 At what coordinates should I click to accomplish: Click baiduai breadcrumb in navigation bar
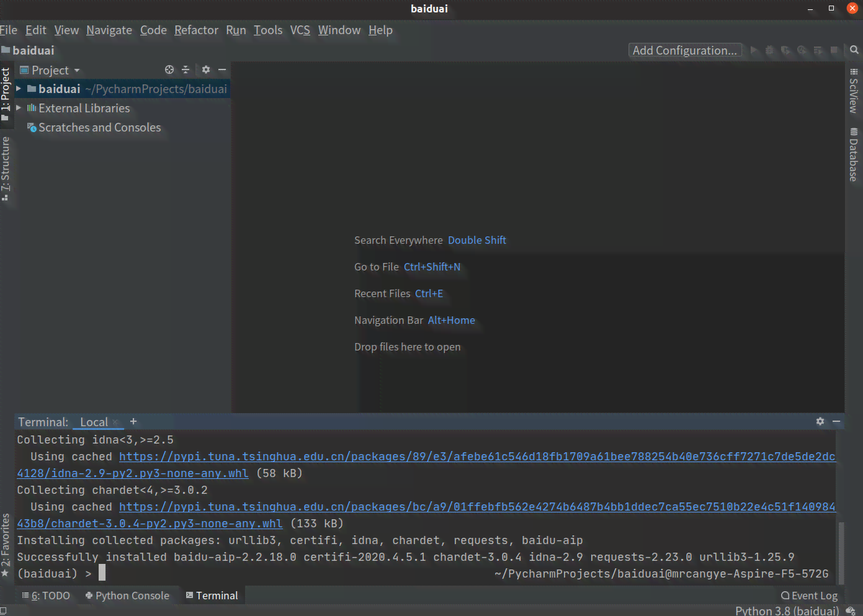[28, 50]
